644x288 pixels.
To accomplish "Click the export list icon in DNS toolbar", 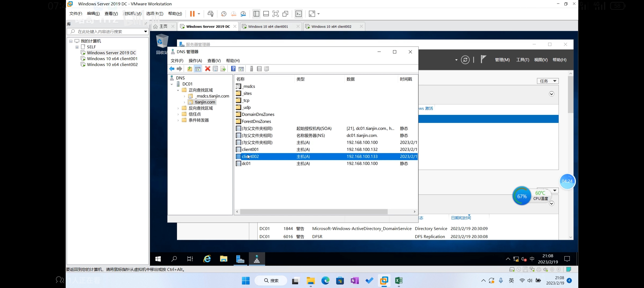I will 223,69.
